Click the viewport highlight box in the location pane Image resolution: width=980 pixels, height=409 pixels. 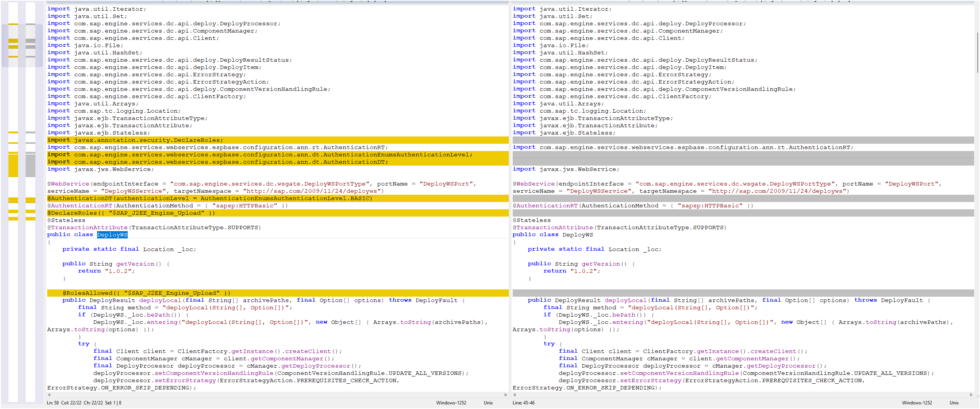22,45
